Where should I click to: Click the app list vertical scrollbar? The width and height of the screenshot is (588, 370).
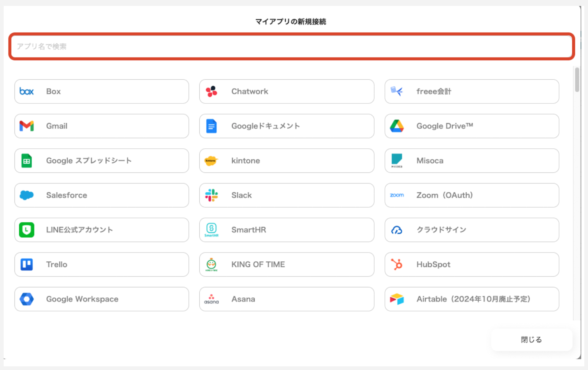point(576,80)
